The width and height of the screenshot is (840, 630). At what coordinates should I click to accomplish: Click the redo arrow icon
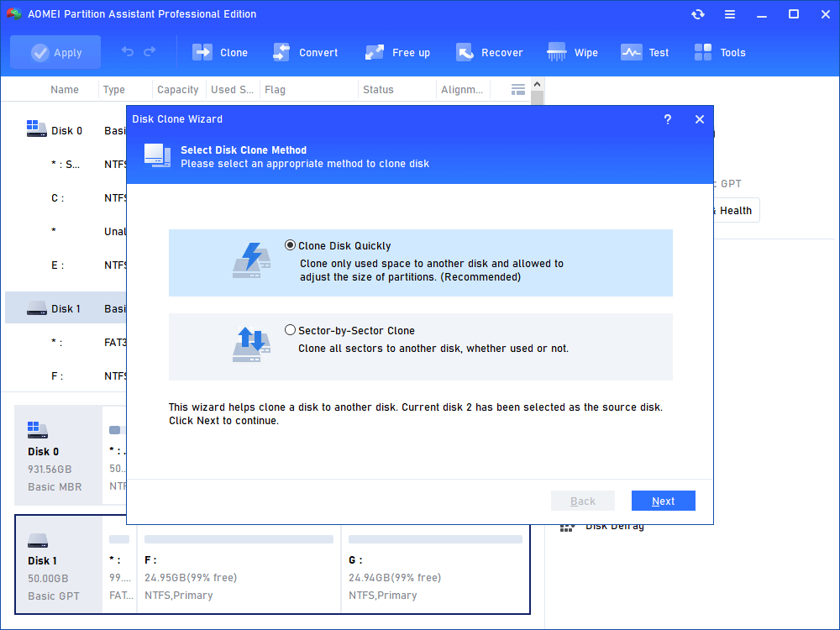click(x=150, y=51)
